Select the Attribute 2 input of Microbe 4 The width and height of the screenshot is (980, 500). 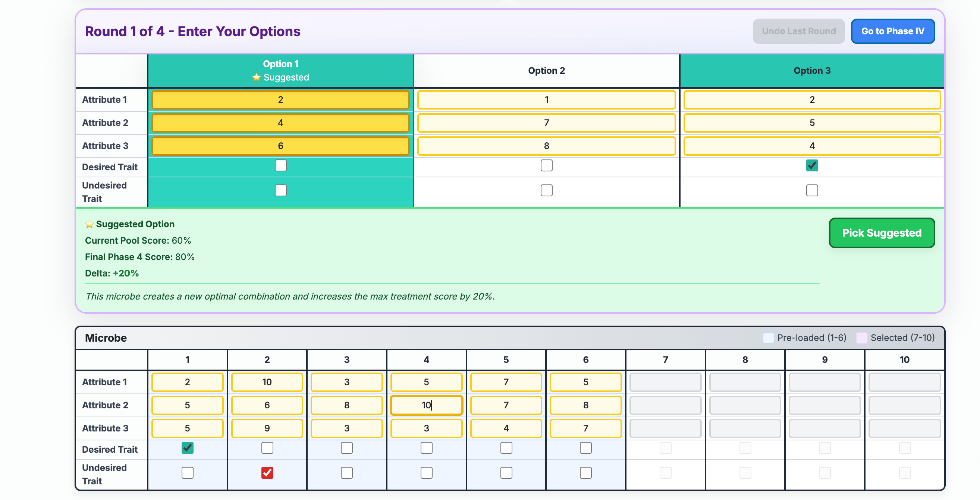click(x=426, y=405)
